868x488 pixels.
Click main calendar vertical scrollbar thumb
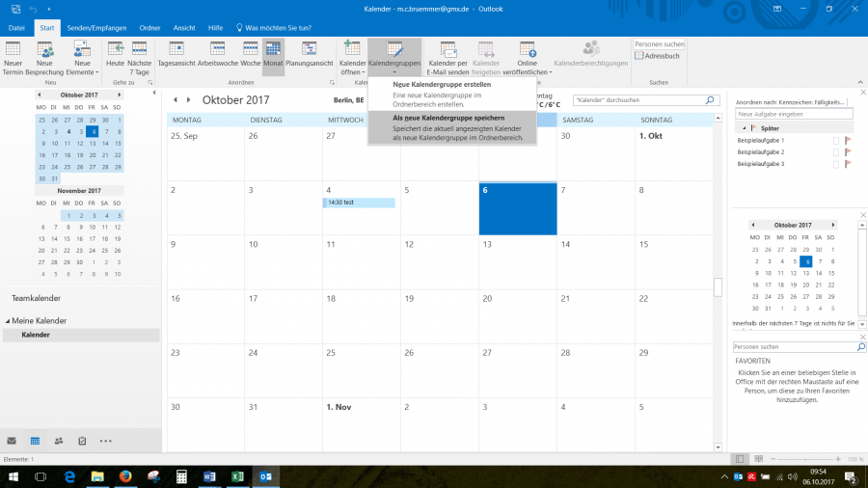pos(718,287)
